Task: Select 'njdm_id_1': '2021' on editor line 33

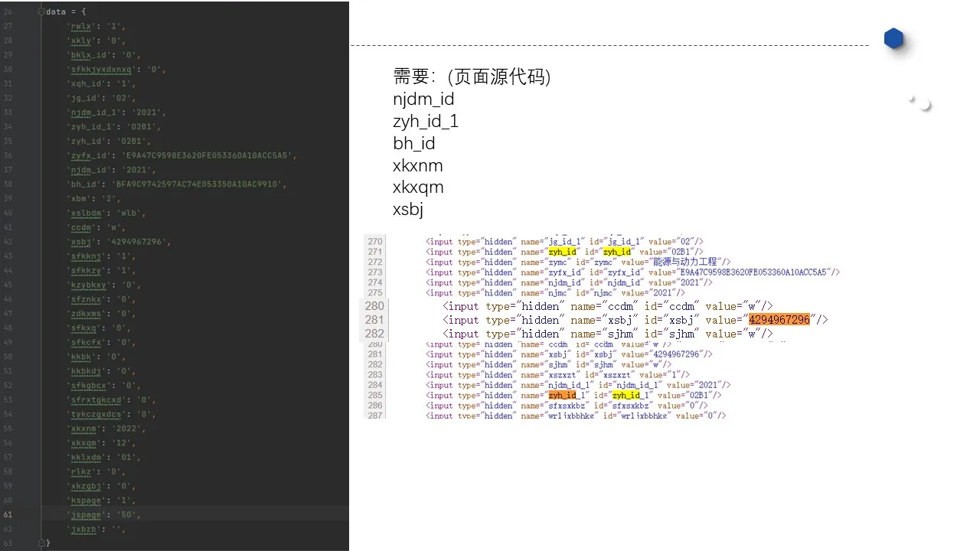Action: click(x=114, y=112)
